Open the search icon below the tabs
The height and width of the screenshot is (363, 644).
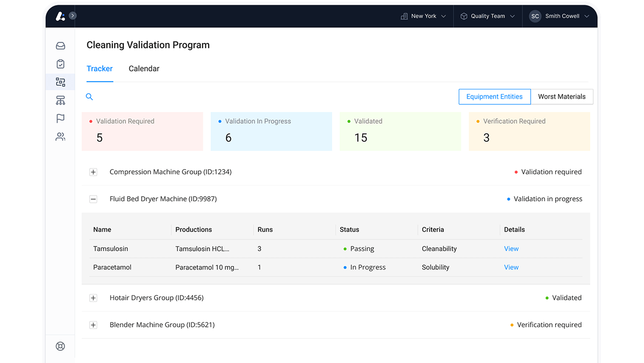click(89, 97)
